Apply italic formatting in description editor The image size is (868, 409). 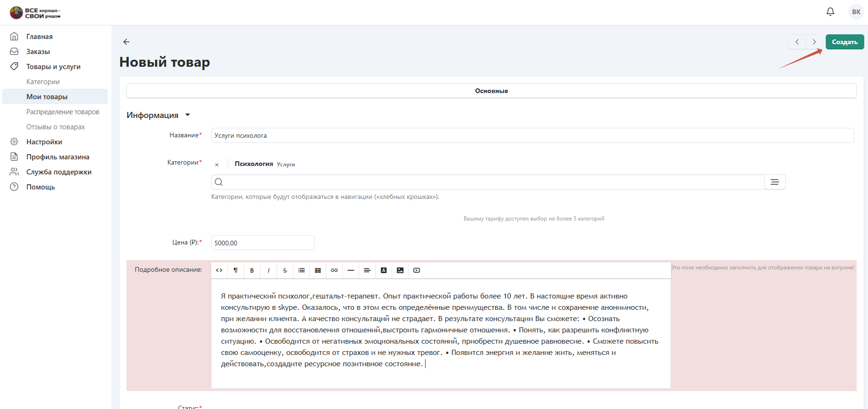tap(268, 270)
